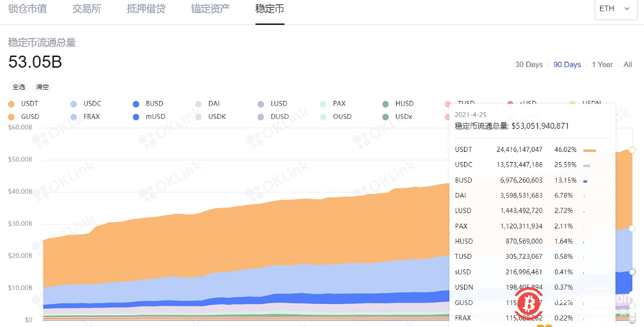Click PAX value 1,120,311,934

pyautogui.click(x=521, y=226)
